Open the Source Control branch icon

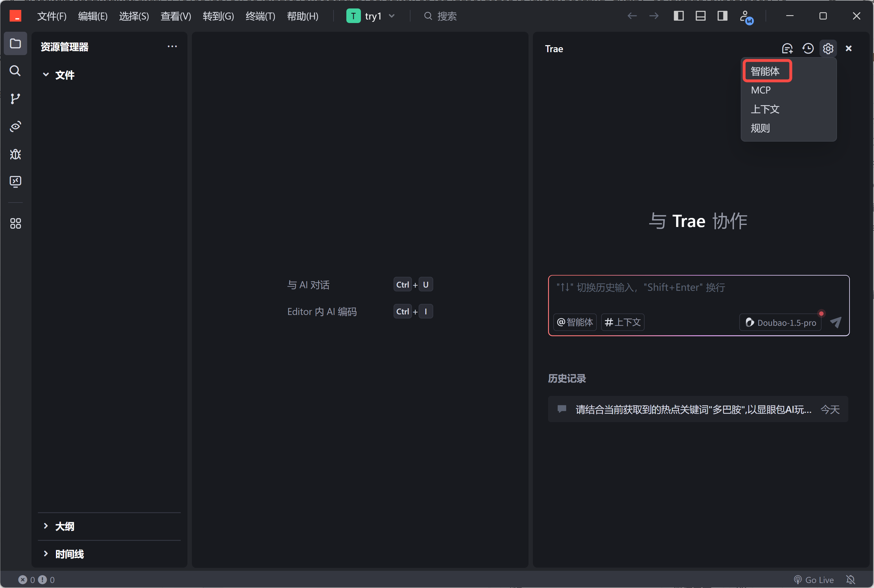click(15, 98)
